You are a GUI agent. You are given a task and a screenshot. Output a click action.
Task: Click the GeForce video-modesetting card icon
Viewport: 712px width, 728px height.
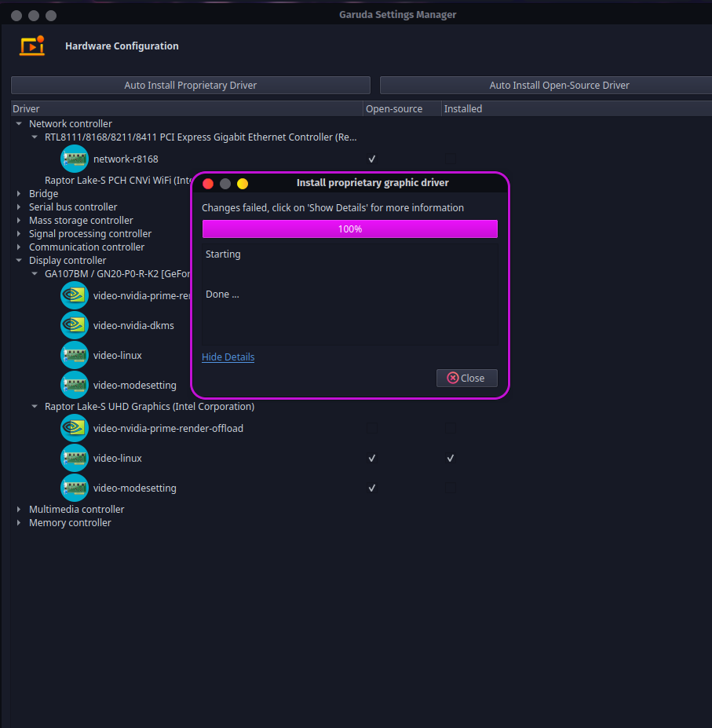(75, 385)
